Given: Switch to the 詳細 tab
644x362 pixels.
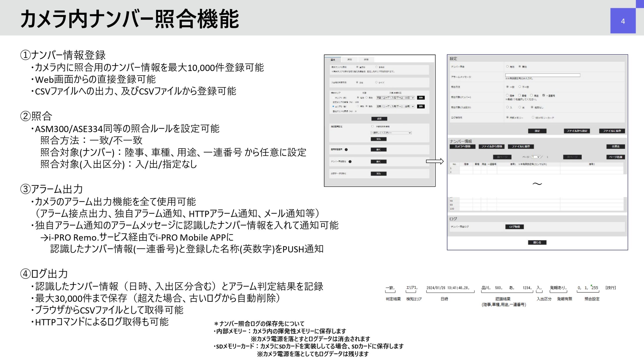Looking at the screenshot, I should point(366,59).
